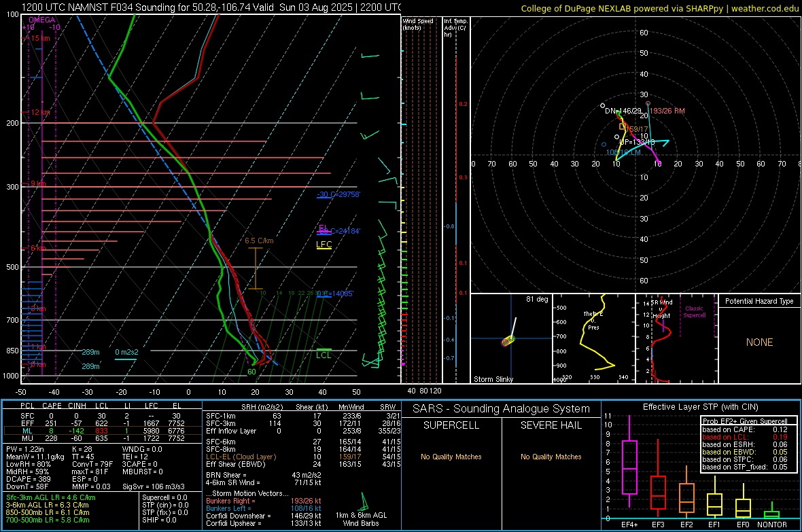Click the CINH column header
The height and width of the screenshot is (532, 802).
point(77,406)
